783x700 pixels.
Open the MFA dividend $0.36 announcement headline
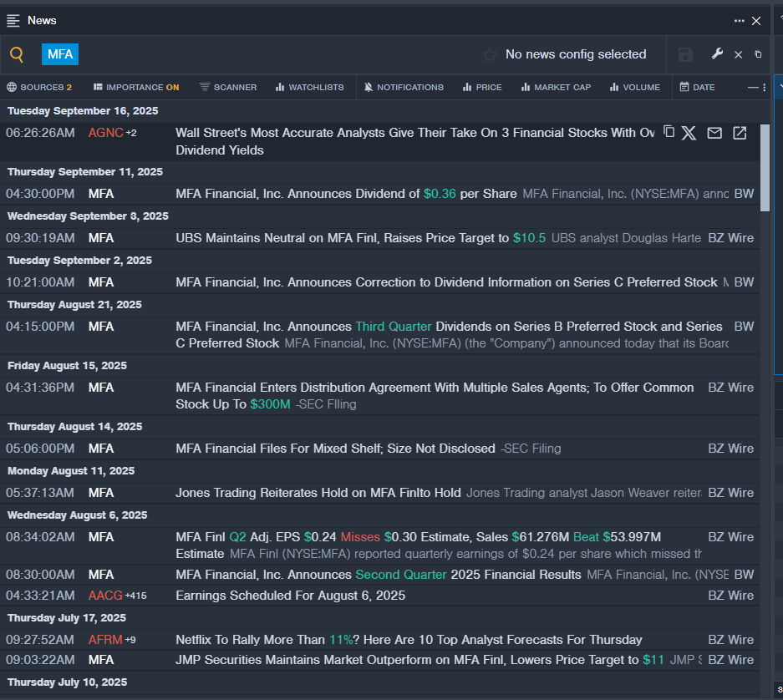346,194
